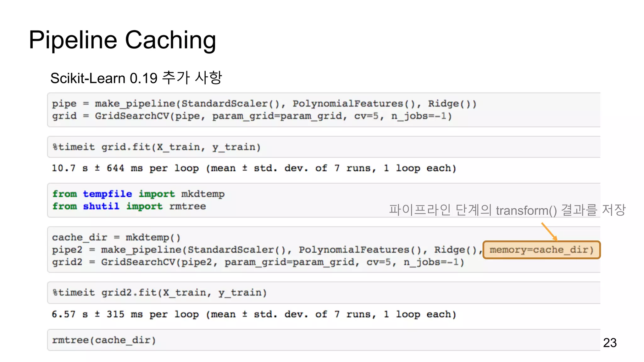Click the word mkdtemp in import line

point(203,194)
